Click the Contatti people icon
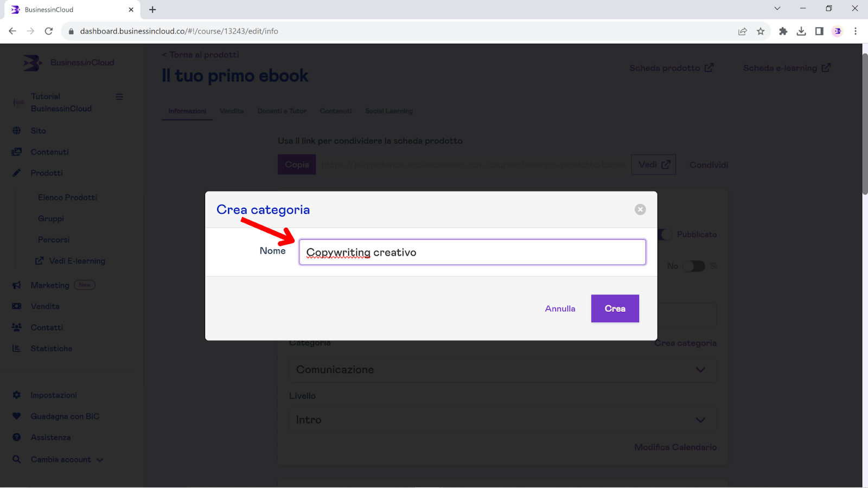Screen dimensions: 868x488 [x=17, y=328]
